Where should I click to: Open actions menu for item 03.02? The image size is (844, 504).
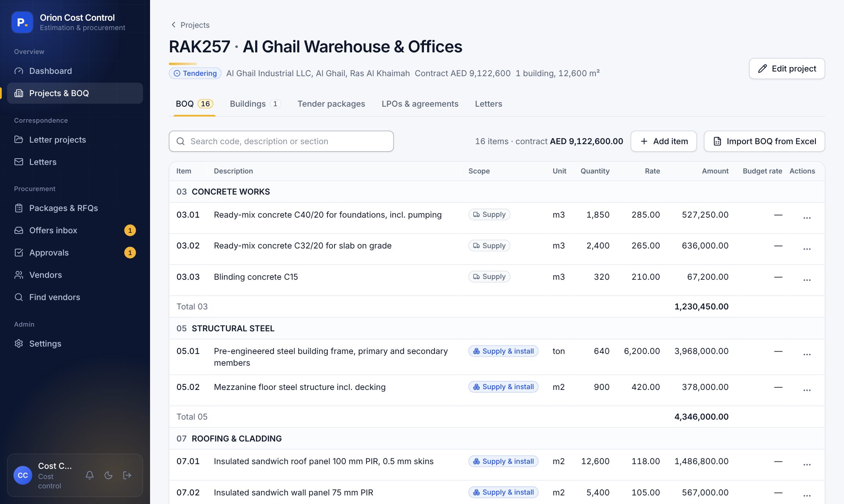[x=807, y=248]
